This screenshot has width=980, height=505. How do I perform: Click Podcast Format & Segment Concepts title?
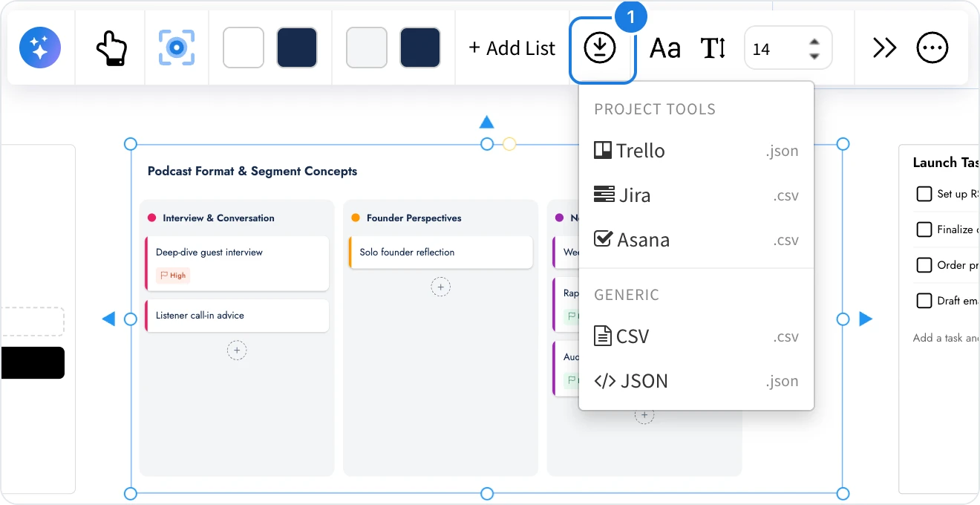pos(252,172)
